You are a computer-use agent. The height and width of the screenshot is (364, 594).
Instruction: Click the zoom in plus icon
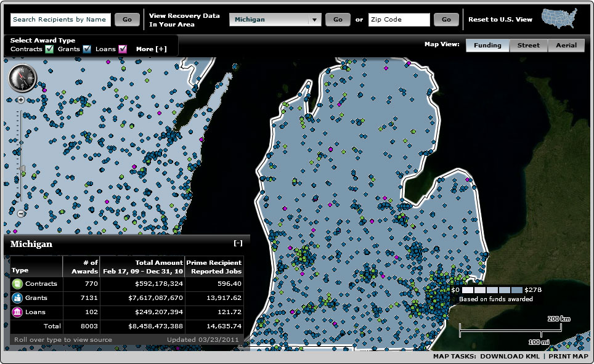[20, 99]
